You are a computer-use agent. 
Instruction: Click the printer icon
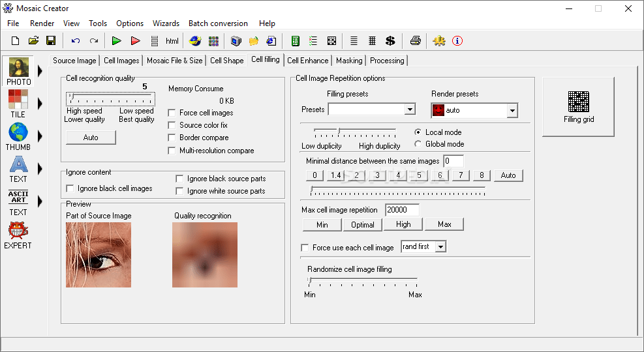[x=416, y=40]
